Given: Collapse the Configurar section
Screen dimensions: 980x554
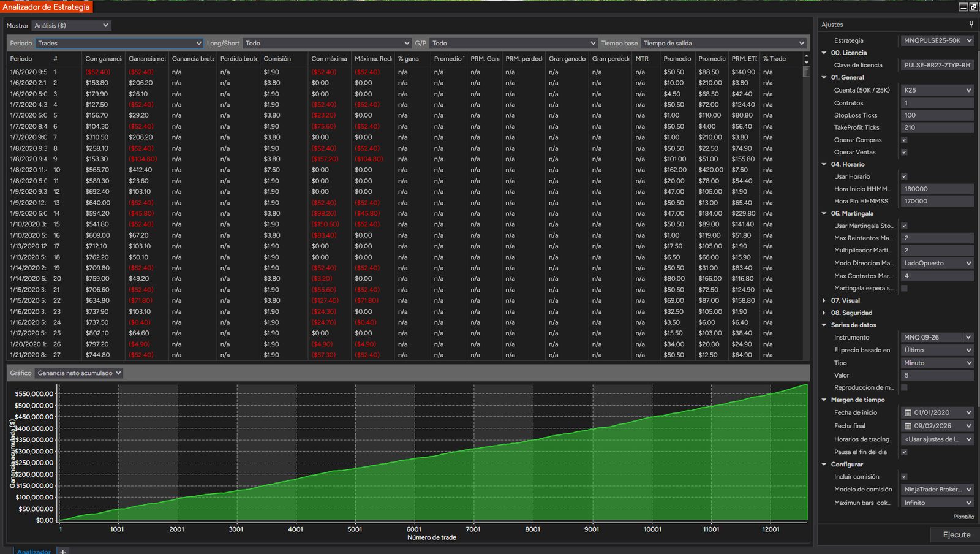Looking at the screenshot, I should coord(824,464).
